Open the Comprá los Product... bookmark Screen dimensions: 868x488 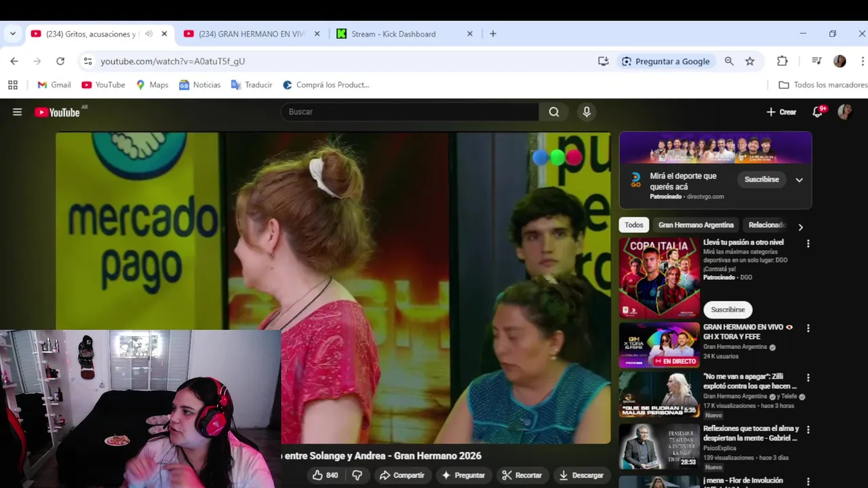[326, 85]
